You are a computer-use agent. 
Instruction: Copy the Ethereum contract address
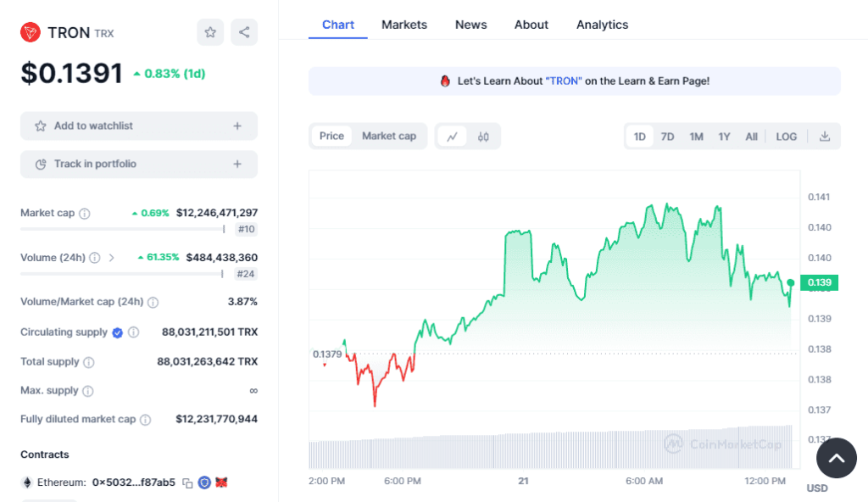pos(188,482)
